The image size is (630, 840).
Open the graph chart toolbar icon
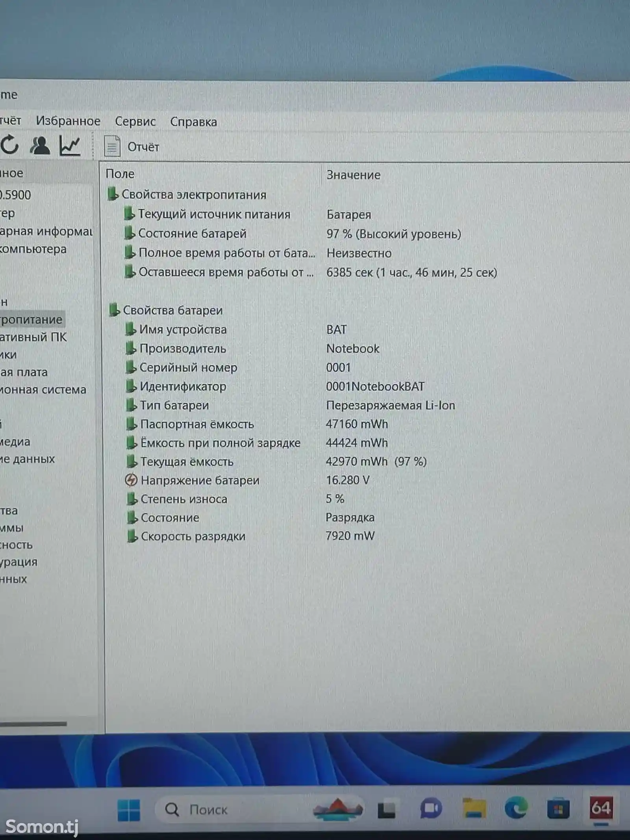tap(70, 145)
